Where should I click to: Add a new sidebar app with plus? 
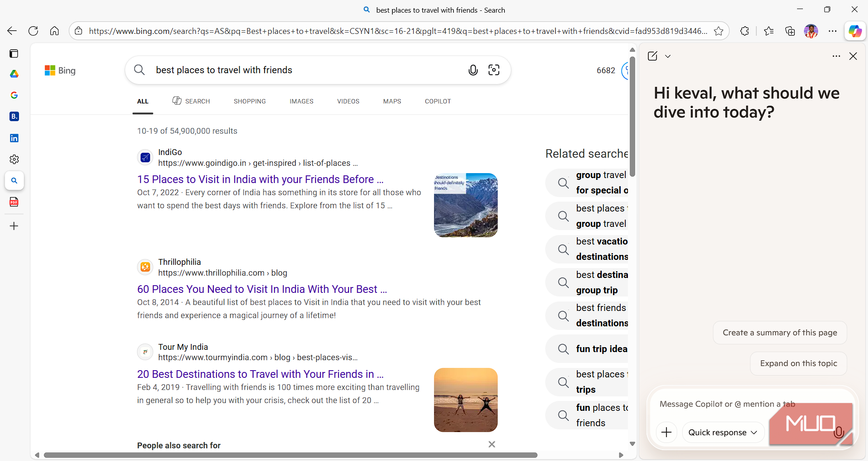14,226
